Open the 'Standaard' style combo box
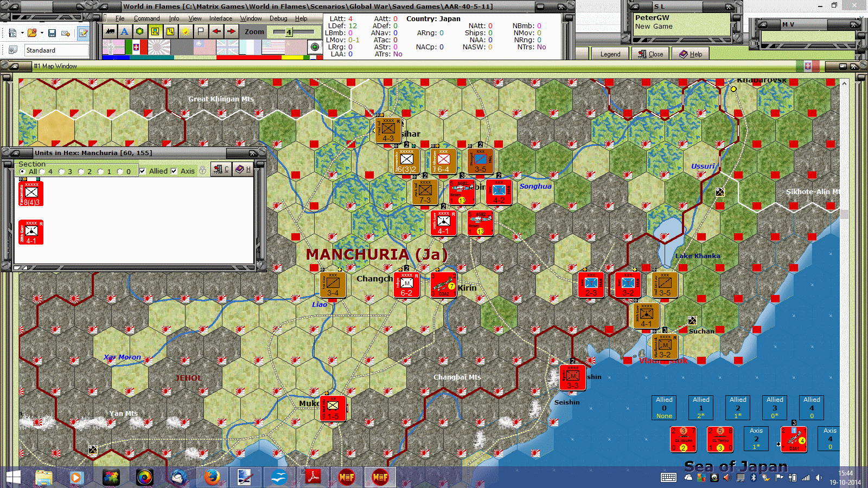868x488 pixels. click(56, 50)
